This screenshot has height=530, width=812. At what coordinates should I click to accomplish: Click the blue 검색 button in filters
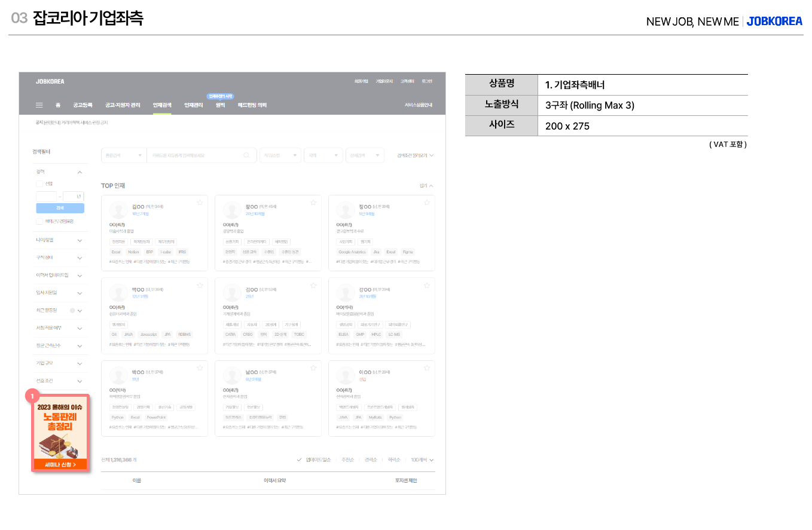coord(60,208)
